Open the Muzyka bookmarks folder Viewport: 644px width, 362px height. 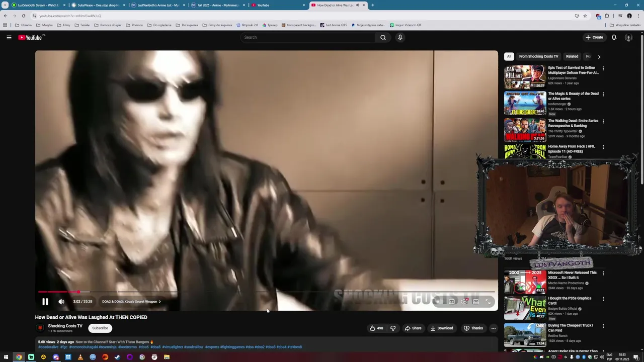[x=44, y=25]
